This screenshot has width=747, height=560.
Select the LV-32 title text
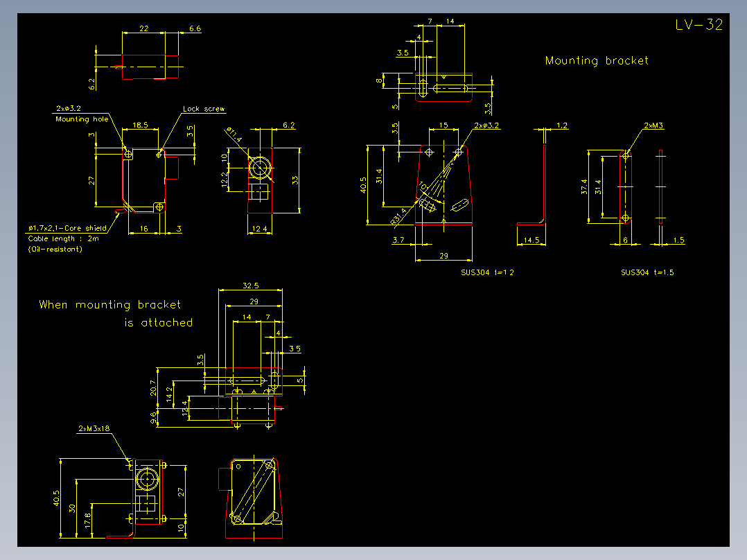(x=698, y=26)
